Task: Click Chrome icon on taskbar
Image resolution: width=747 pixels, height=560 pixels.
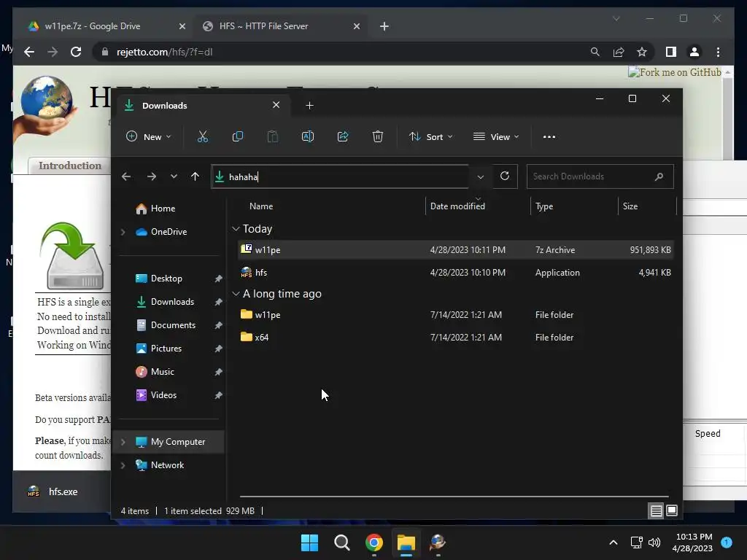Action: (x=374, y=542)
